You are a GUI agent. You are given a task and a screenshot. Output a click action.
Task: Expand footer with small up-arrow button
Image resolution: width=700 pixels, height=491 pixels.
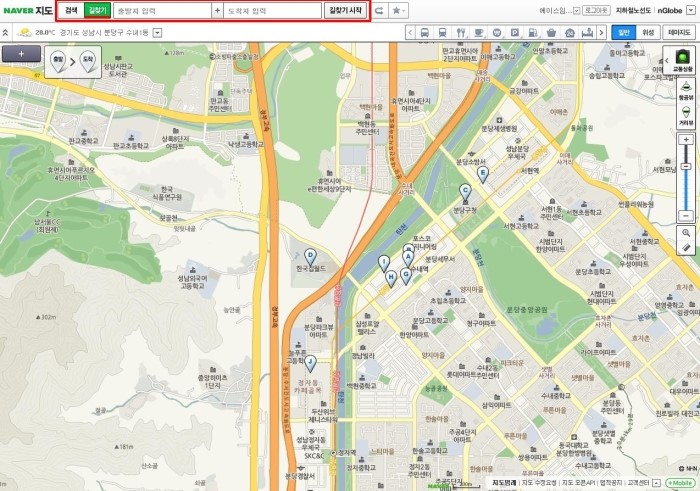tap(656, 483)
